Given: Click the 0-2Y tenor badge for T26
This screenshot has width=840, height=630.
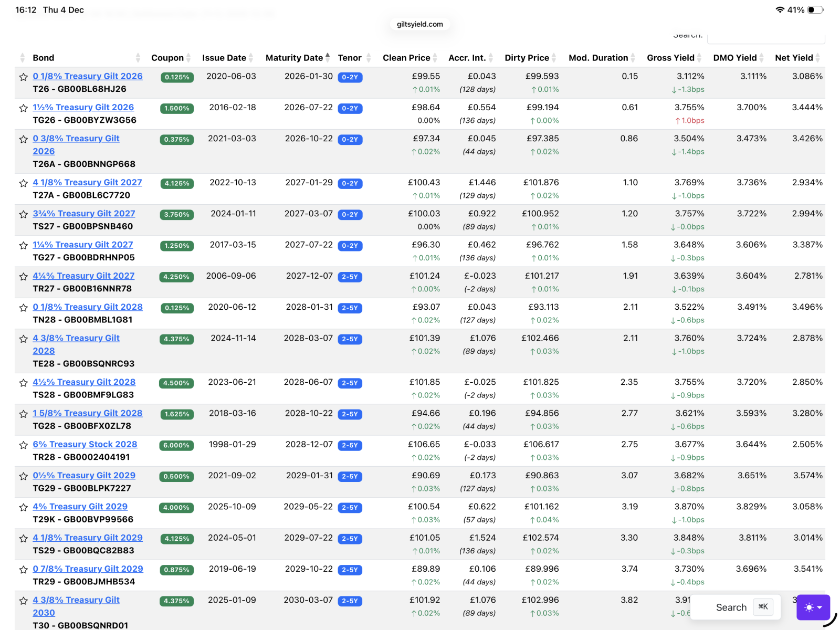Looking at the screenshot, I should pos(350,77).
